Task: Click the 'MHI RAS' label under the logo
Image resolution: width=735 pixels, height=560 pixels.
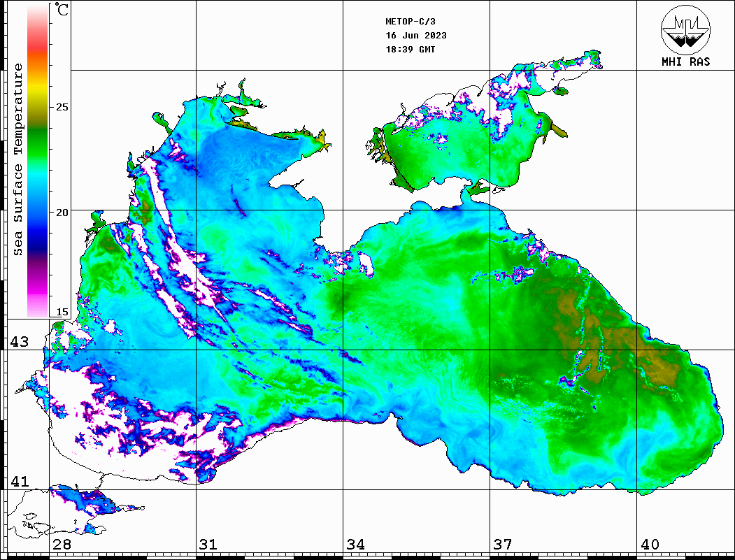Action: click(x=685, y=62)
